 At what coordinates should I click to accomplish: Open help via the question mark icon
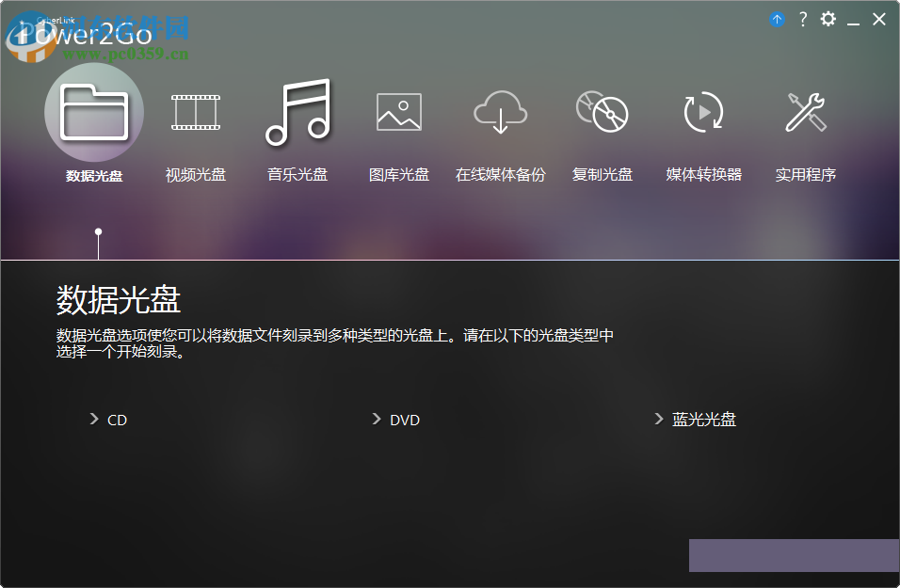(x=801, y=19)
